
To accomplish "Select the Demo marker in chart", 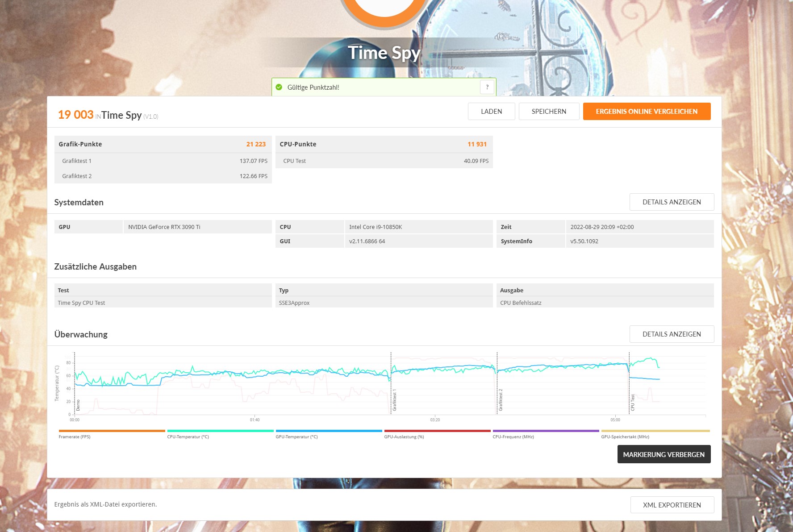I will pyautogui.click(x=78, y=405).
